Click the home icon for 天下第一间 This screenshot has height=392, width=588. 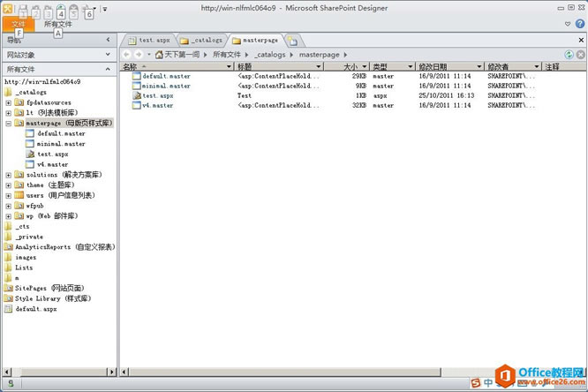click(159, 55)
